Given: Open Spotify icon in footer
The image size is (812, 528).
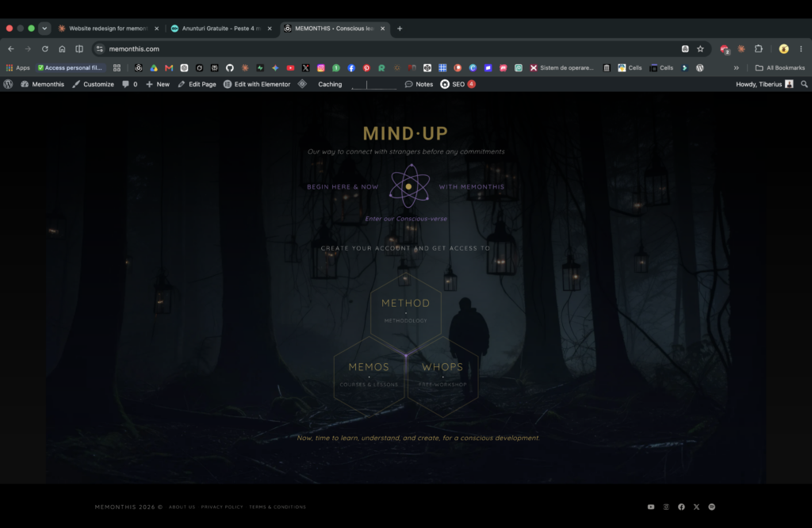Looking at the screenshot, I should point(712,507).
